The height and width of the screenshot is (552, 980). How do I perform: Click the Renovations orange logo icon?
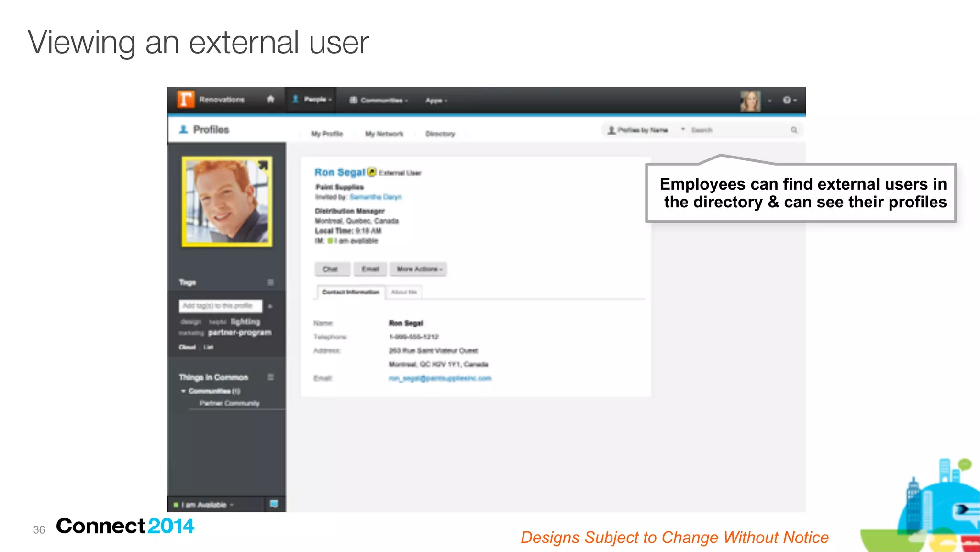click(186, 100)
